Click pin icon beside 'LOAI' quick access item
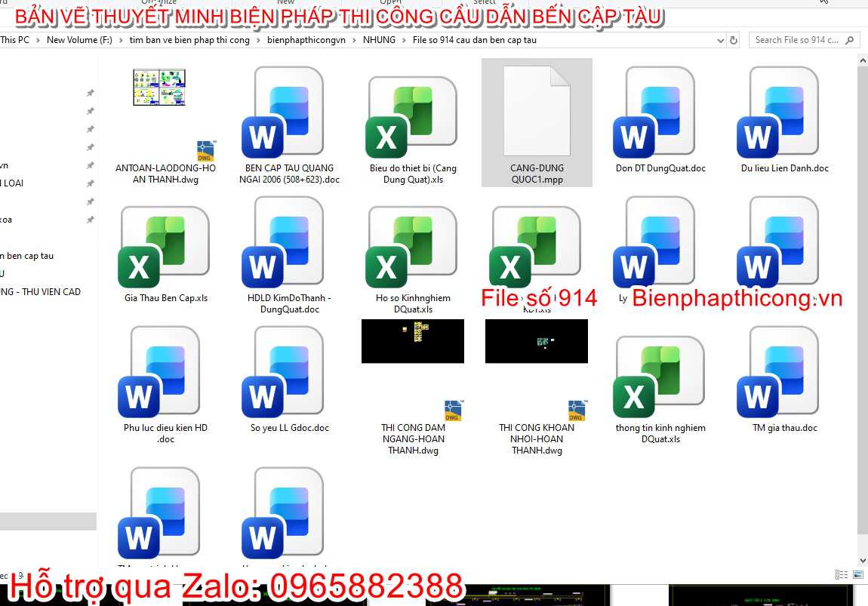The image size is (868, 606). click(91, 183)
